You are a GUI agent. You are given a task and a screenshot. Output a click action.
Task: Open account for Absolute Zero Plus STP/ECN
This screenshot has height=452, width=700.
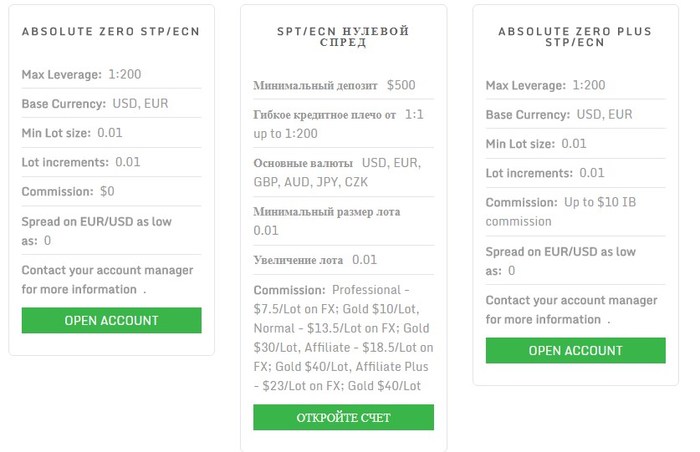click(x=575, y=350)
